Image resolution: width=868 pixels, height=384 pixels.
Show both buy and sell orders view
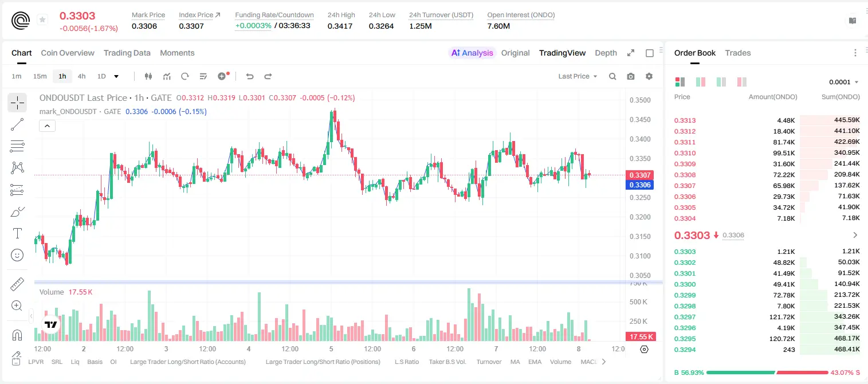(x=680, y=82)
